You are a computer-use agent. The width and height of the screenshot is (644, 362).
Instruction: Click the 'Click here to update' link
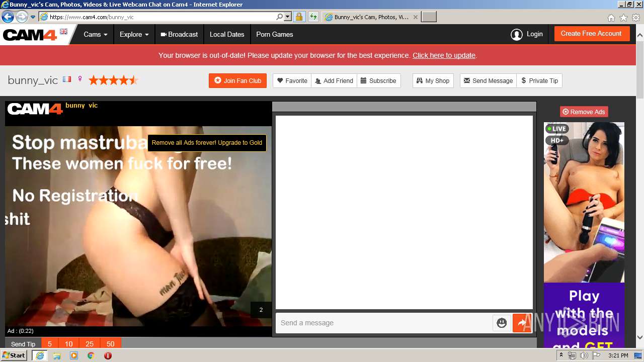444,55
